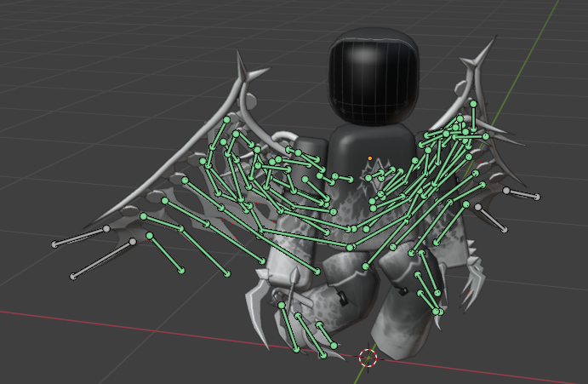Click the orange origin dot on the torso
The image size is (588, 384).
click(x=370, y=158)
